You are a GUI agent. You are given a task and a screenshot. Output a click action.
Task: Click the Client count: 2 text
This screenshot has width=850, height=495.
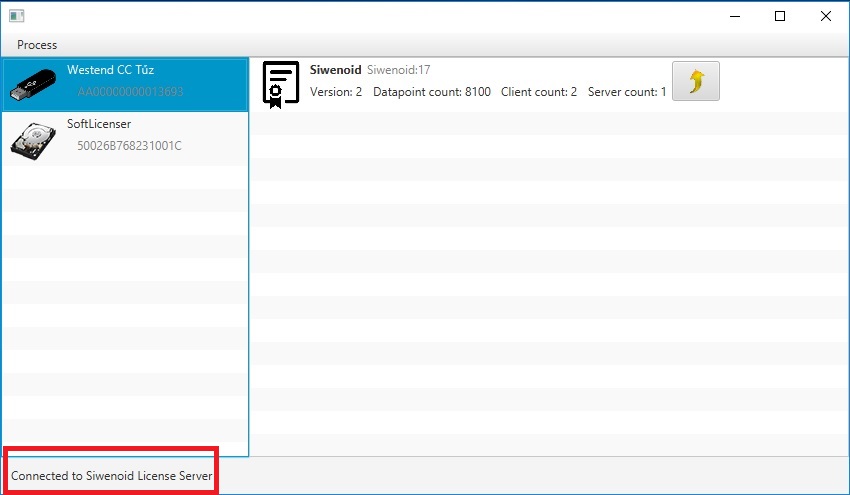coord(539,92)
